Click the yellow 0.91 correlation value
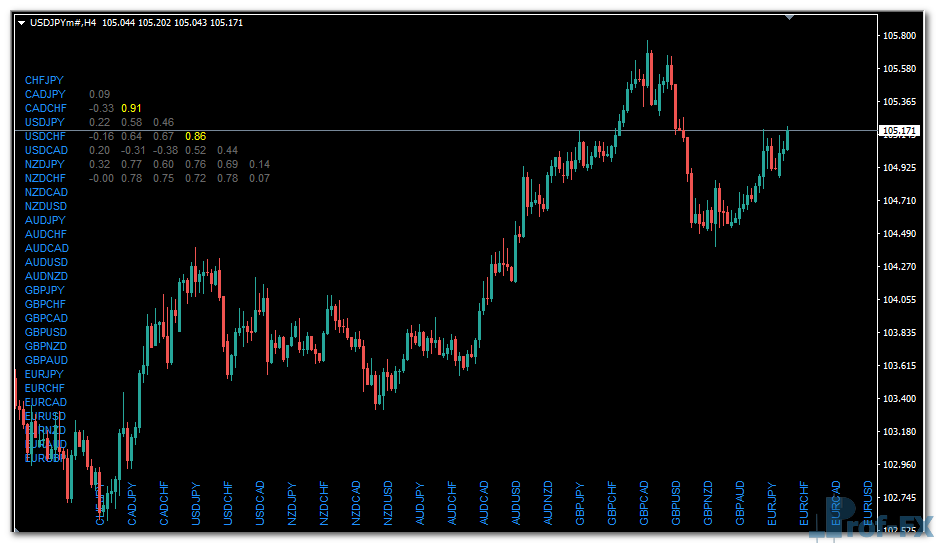The image size is (936, 543). tap(131, 108)
